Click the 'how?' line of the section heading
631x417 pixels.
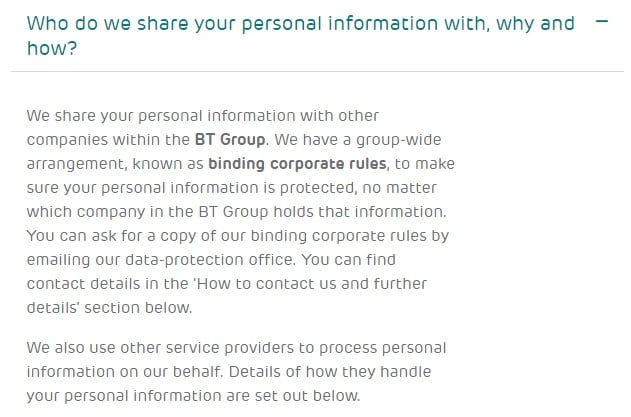point(52,48)
